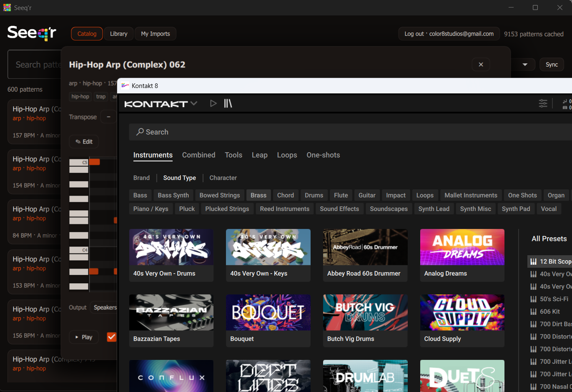The image size is (572, 392).
Task: Select the Bass Synth tag
Action: point(173,195)
